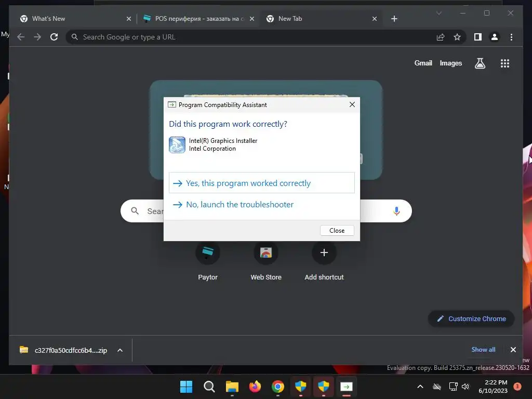Open Chrome side panel
The width and height of the screenshot is (532, 399).
(x=478, y=37)
